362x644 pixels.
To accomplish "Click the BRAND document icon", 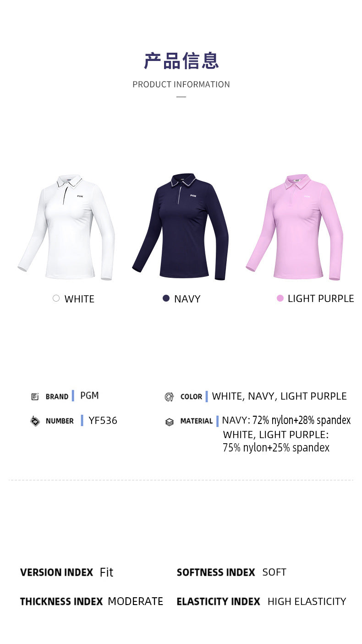I will pyautogui.click(x=35, y=396).
